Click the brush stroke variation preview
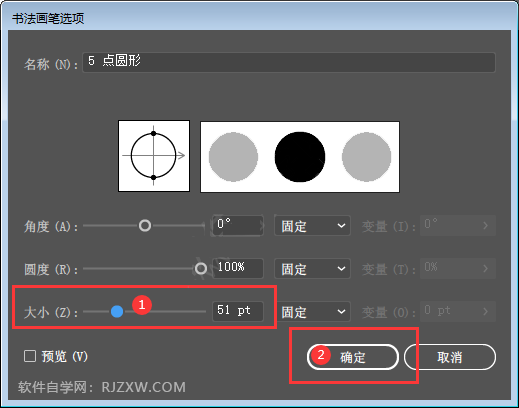Viewport: 519px width, 408px height. [300, 157]
